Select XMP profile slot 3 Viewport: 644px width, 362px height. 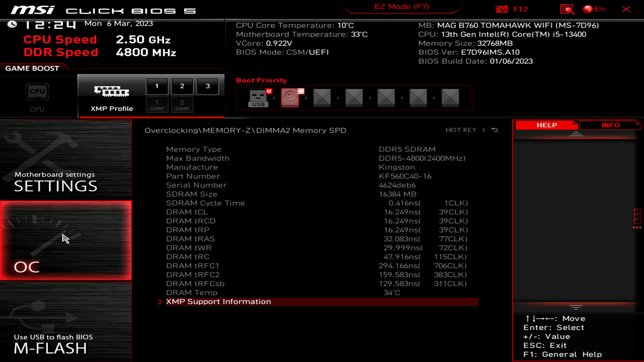pos(207,86)
